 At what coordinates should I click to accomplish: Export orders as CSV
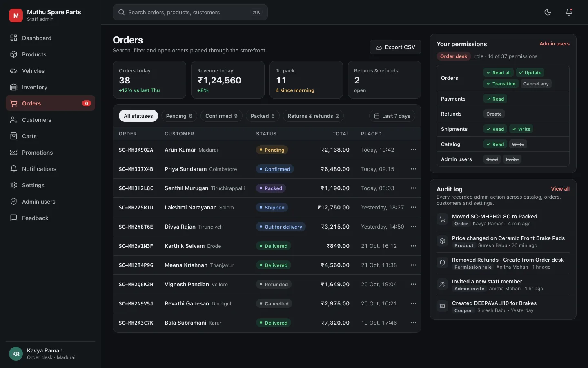click(395, 47)
